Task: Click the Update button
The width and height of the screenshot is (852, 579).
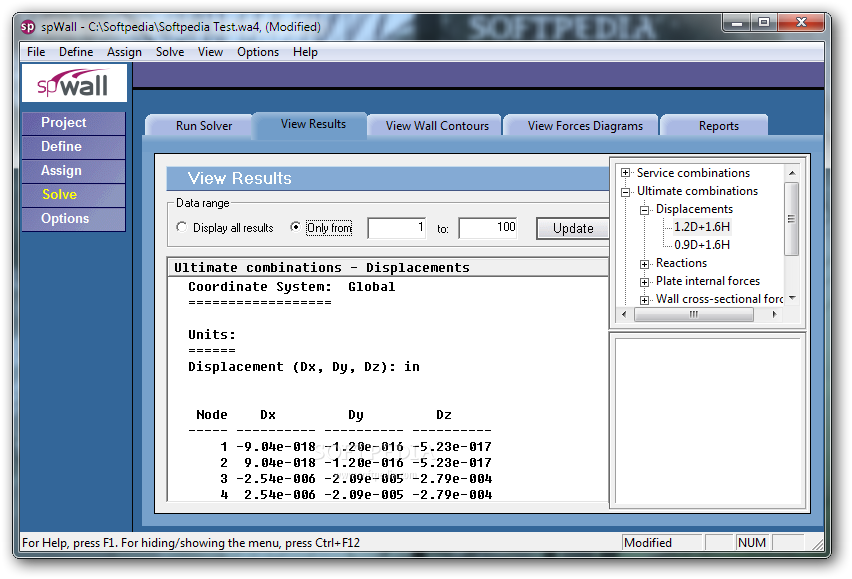Action: [573, 228]
